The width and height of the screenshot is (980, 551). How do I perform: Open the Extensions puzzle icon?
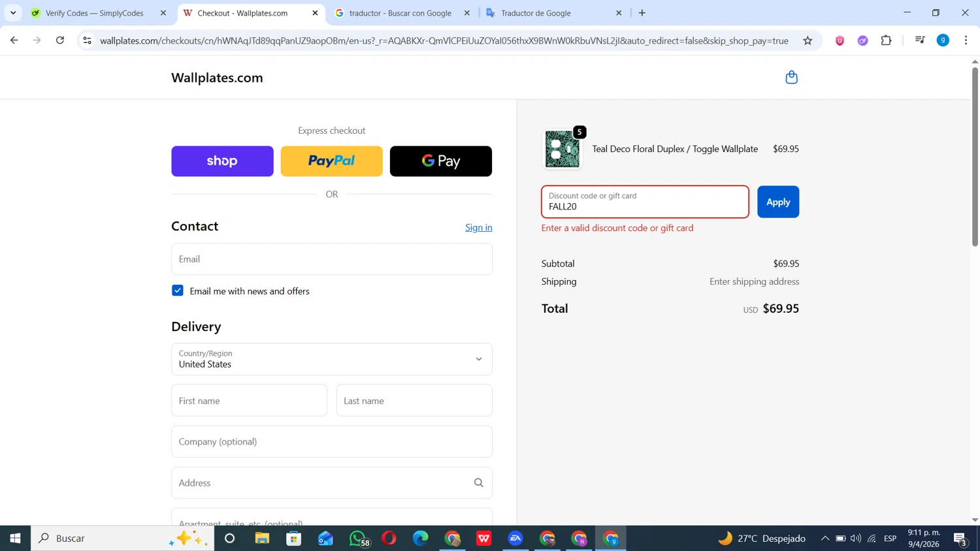point(886,40)
